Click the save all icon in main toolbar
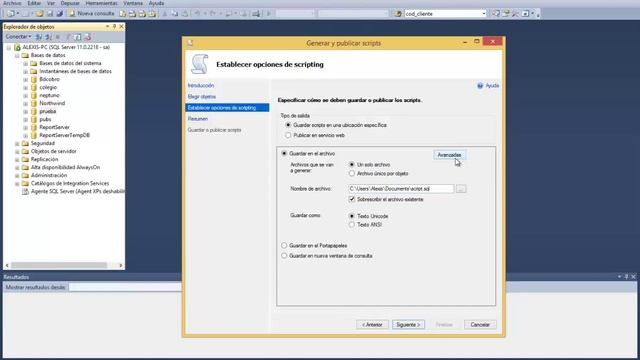This screenshot has width=640, height=360. pyautogui.click(x=60, y=13)
